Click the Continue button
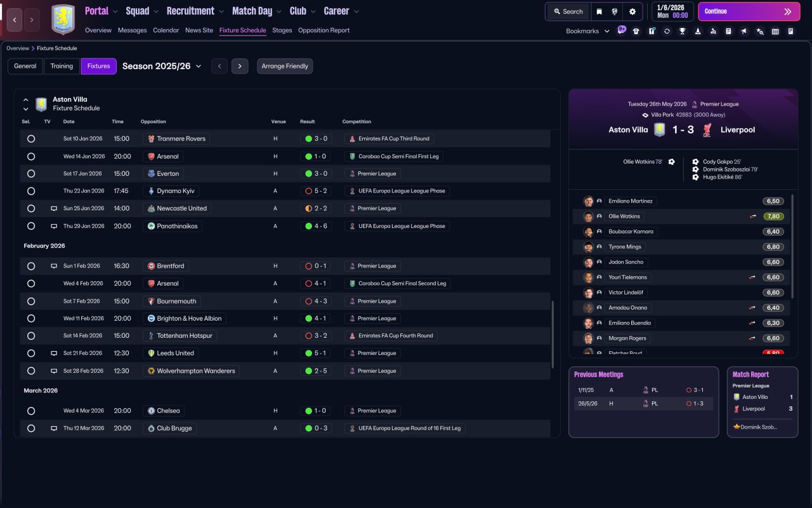Screen dimensions: 812x508 click(749, 11)
